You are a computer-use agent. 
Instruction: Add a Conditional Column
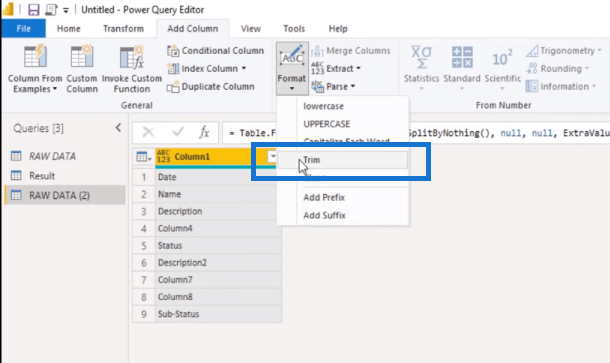coord(216,51)
